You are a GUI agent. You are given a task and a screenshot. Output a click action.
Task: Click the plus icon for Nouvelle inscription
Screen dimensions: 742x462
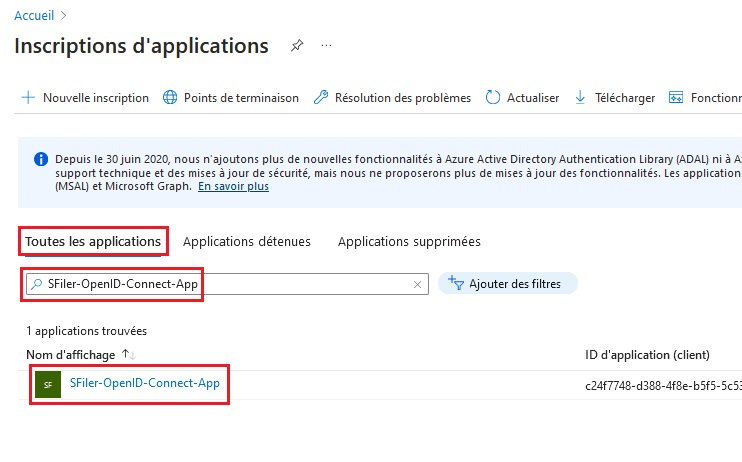[x=28, y=98]
